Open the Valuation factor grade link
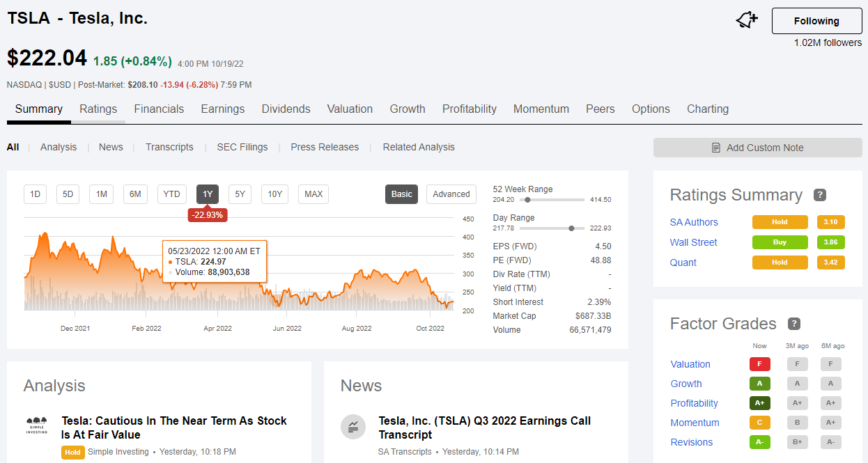Viewport: 868px width, 463px height. (690, 364)
